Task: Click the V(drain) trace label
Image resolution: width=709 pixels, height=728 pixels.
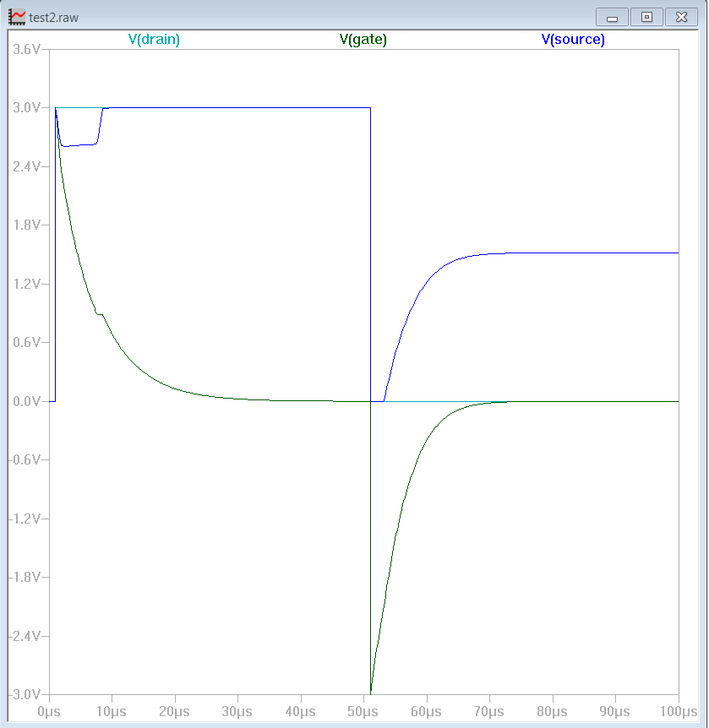Action: click(154, 40)
